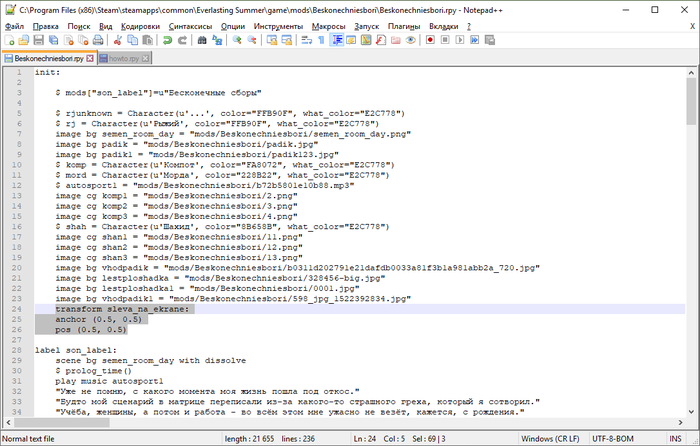
Task: Open the Запуск menu
Action: click(x=367, y=26)
